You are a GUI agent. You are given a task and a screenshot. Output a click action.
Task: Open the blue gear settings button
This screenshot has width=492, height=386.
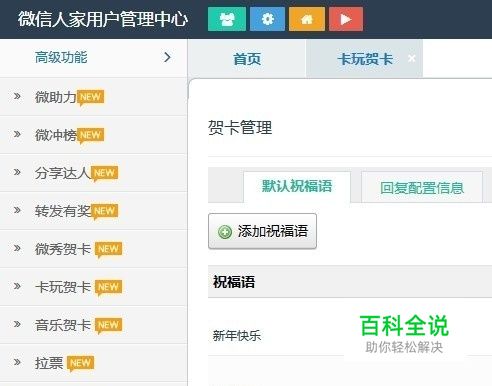tap(267, 19)
